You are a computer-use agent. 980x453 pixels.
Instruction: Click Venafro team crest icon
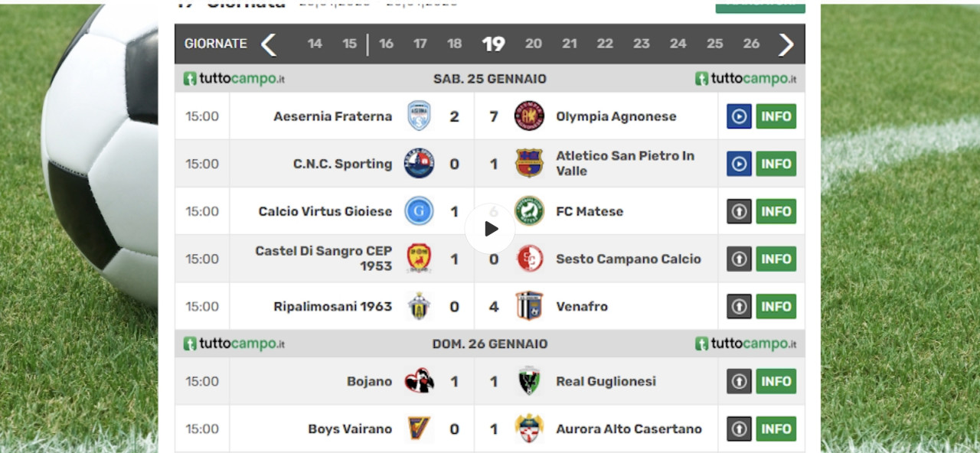529,306
